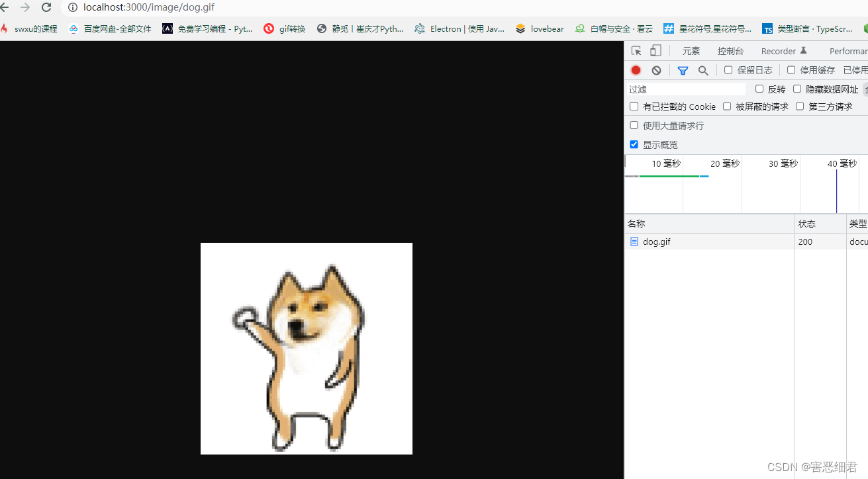Switch to the Recorder tab
This screenshot has height=479, width=868.
point(784,51)
